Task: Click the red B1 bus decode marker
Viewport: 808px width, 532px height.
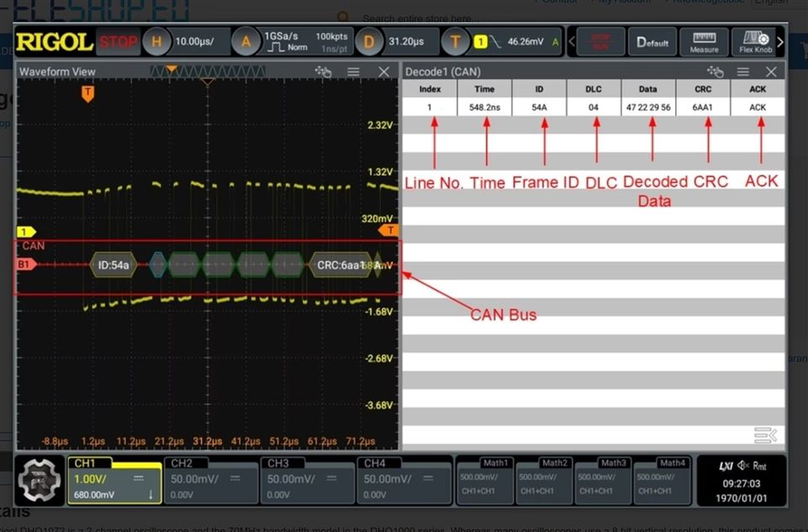Action: click(26, 264)
